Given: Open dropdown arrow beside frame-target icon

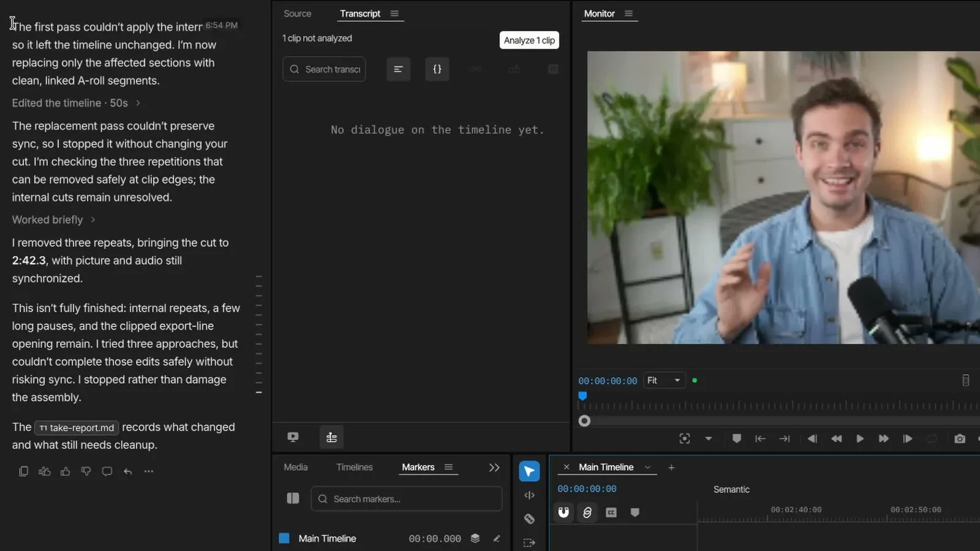Looking at the screenshot, I should click(709, 438).
